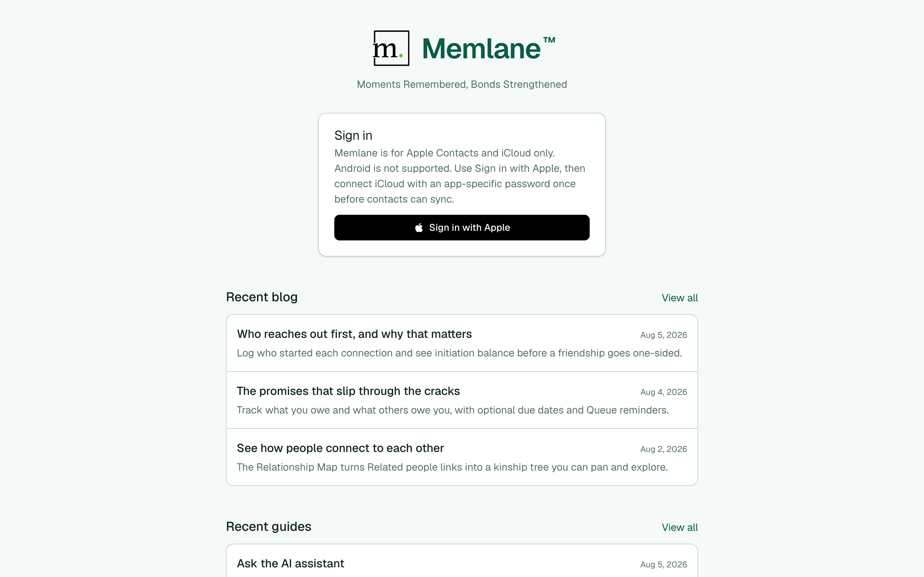
Task: Open View all for Recent guides
Action: tap(680, 527)
